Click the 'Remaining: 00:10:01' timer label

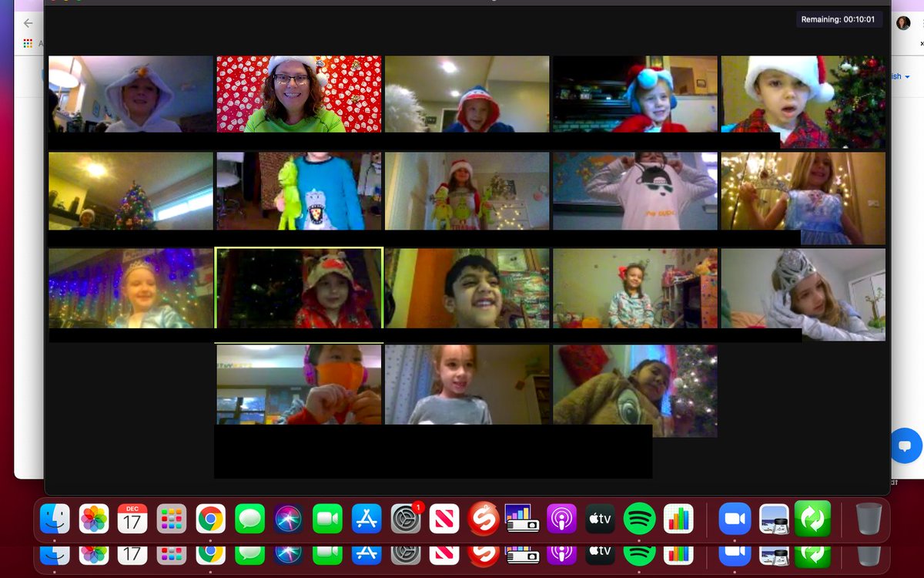pos(838,20)
